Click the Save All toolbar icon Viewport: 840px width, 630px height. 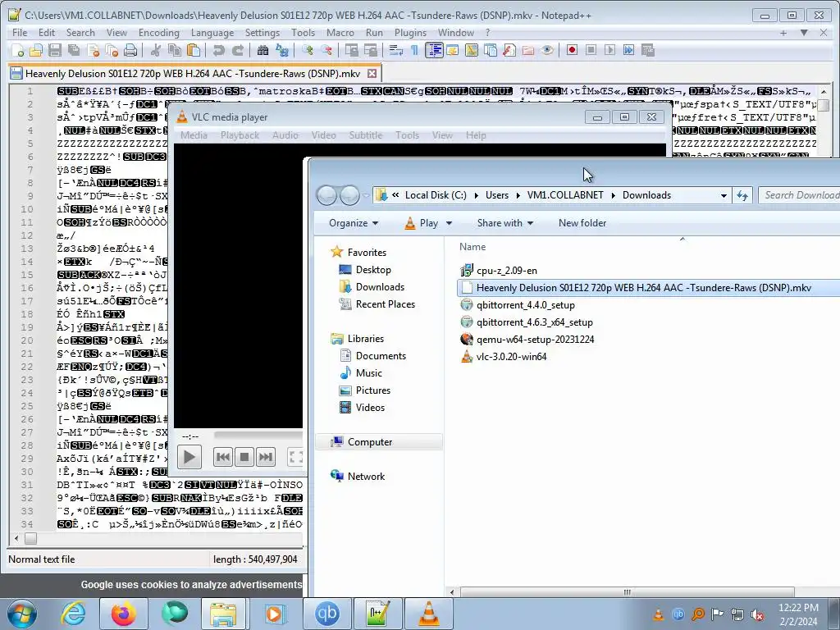tap(73, 50)
